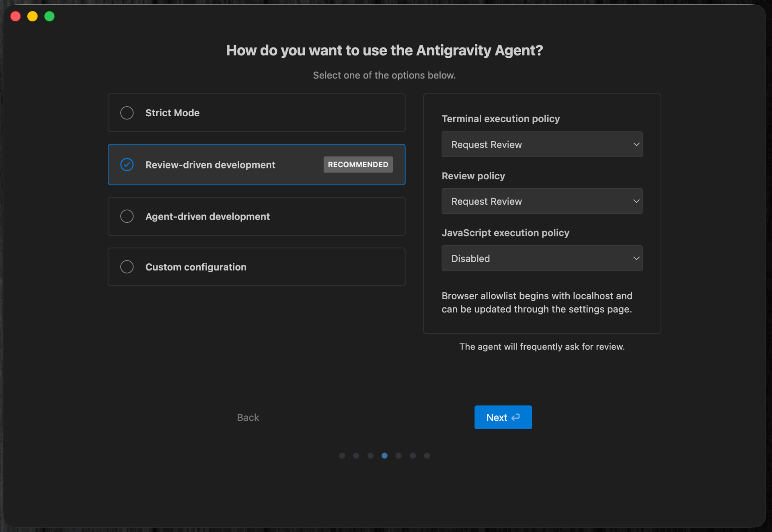Click the second pagination dot
This screenshot has width=772, height=532.
pos(356,456)
